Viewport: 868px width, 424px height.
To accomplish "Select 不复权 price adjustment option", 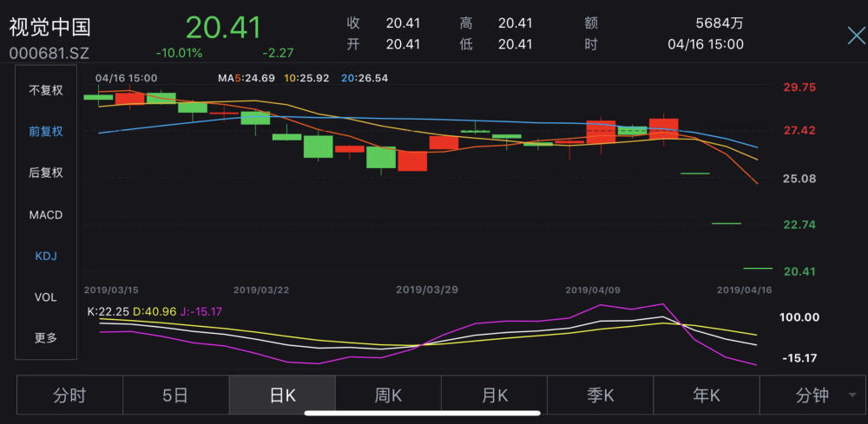I will tap(46, 91).
